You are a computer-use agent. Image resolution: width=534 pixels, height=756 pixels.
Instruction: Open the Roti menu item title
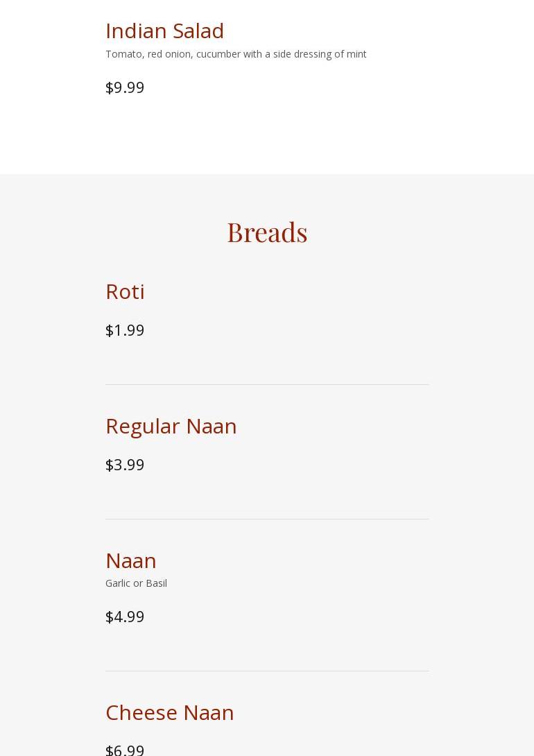pos(125,291)
